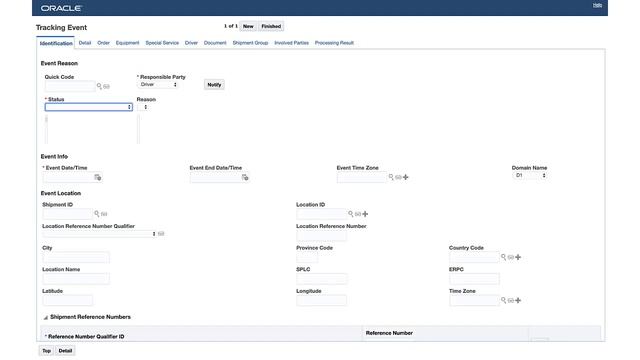The width and height of the screenshot is (640, 360).
Task: Click the Shipment ID search magnifier
Action: coord(97,213)
